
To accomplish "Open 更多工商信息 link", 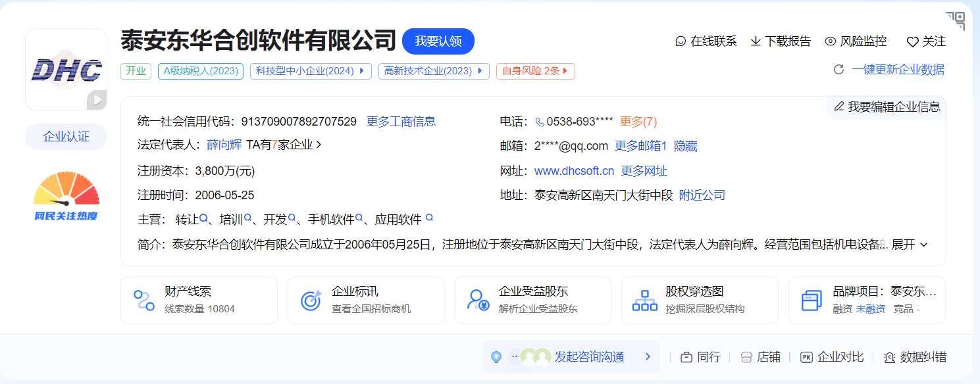I will coord(401,122).
